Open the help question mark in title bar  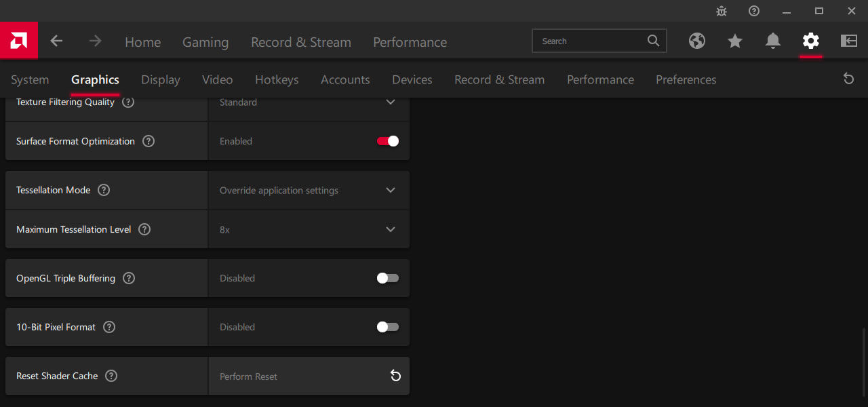pyautogui.click(x=754, y=11)
